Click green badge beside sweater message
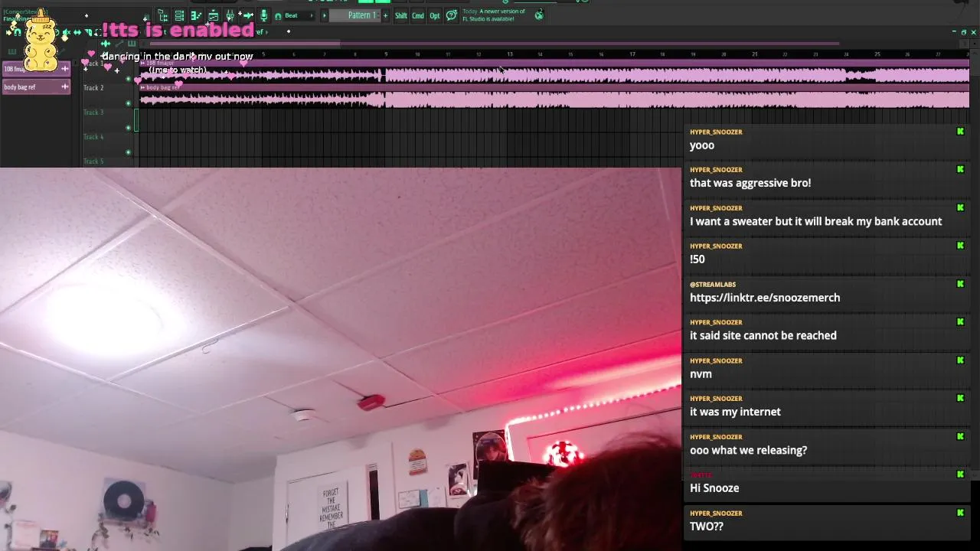The height and width of the screenshot is (551, 980). tap(960, 207)
